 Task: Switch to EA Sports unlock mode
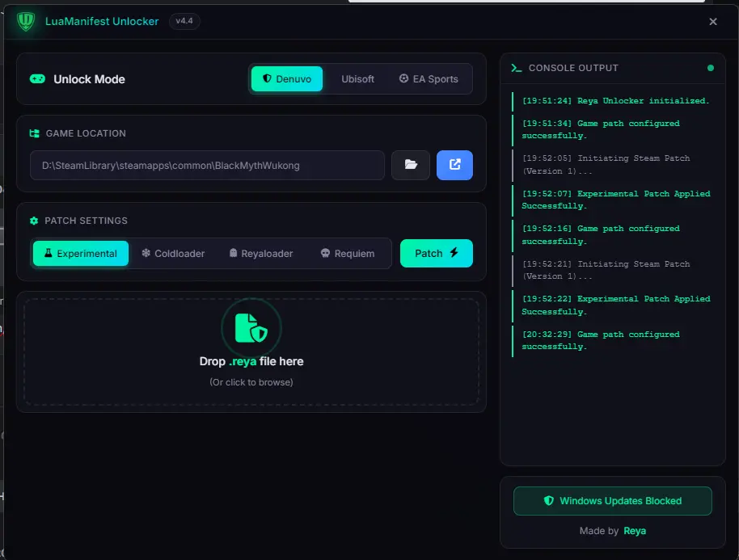[429, 78]
